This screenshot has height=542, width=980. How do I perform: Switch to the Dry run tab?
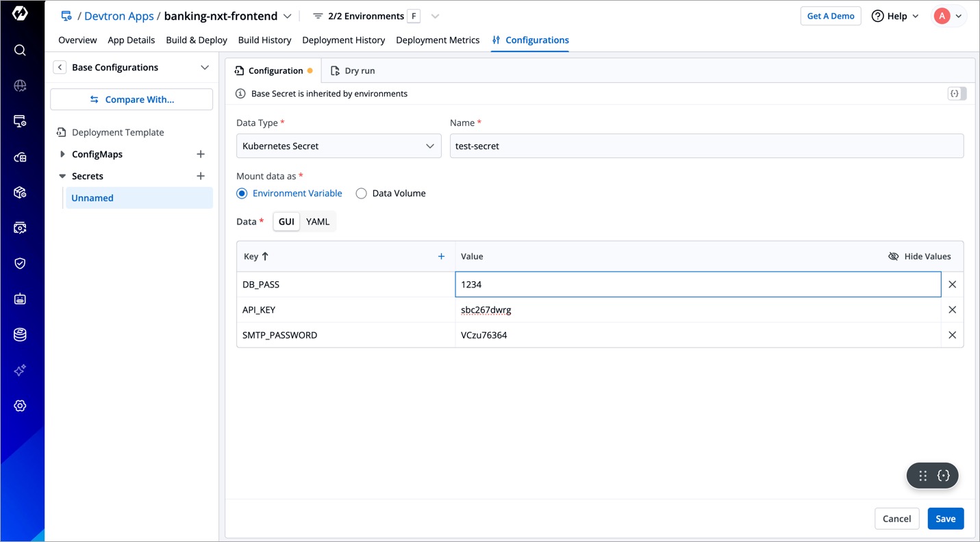pos(353,70)
